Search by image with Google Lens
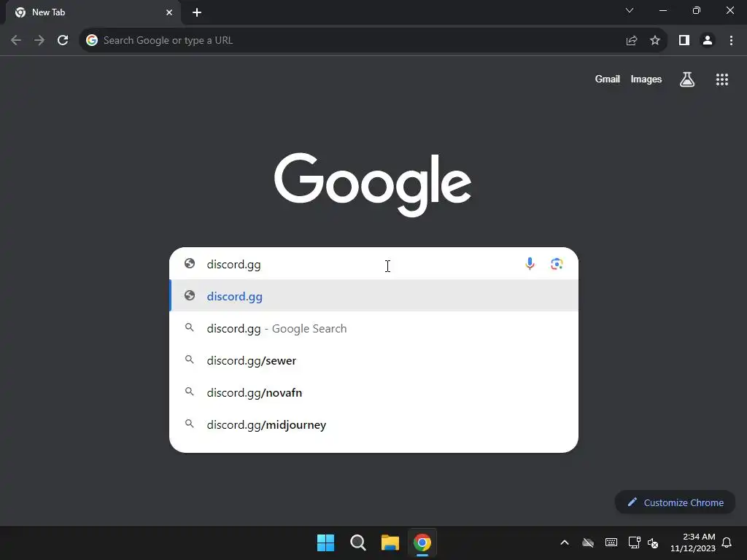Image resolution: width=747 pixels, height=560 pixels. tap(557, 264)
